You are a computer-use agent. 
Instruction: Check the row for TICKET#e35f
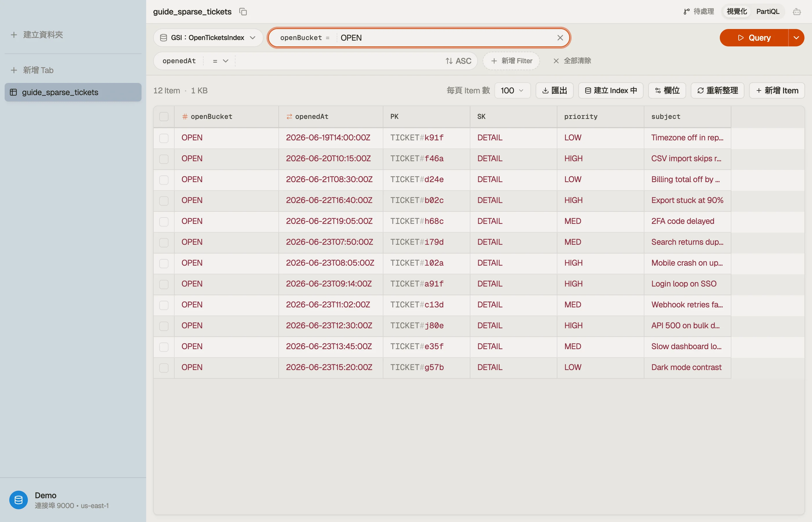pyautogui.click(x=164, y=347)
